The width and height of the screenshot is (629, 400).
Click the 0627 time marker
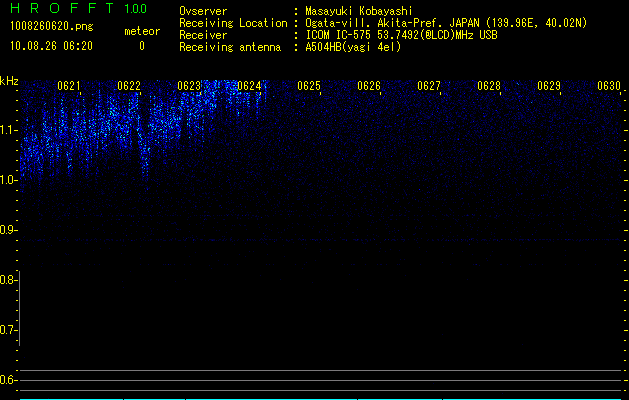429,86
